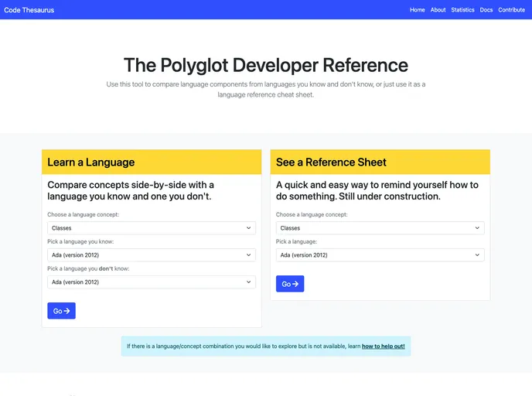The image size is (532, 396).
Task: Expand concept dropdown in Reference Sheet card
Action: tap(380, 228)
